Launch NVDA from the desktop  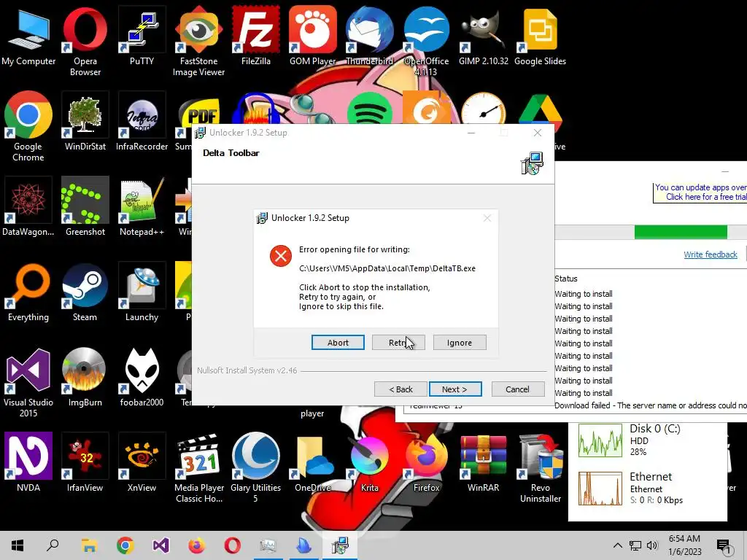tap(28, 462)
